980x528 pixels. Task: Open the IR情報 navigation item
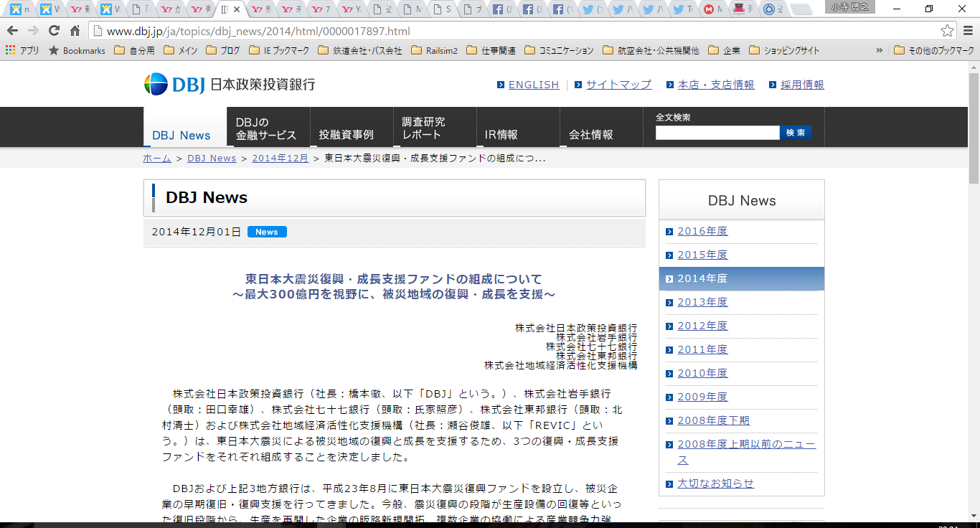pyautogui.click(x=518, y=128)
